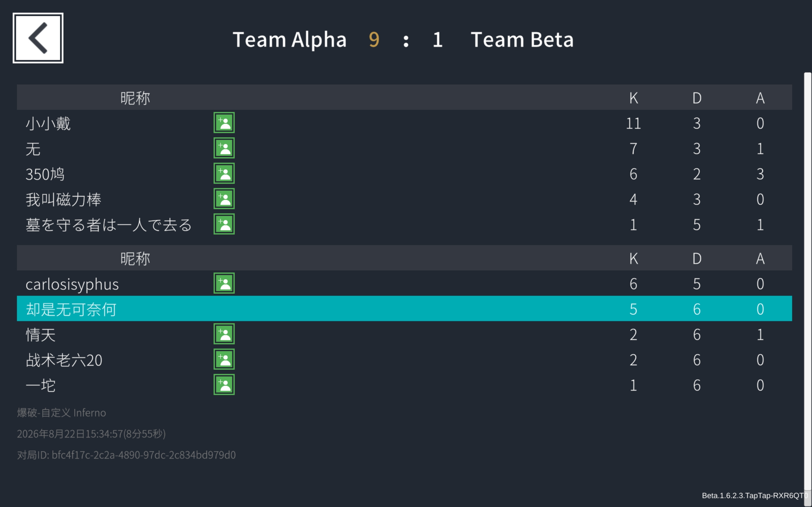Screen dimensions: 812x507
Task: Select the match ID text
Action: 127,455
